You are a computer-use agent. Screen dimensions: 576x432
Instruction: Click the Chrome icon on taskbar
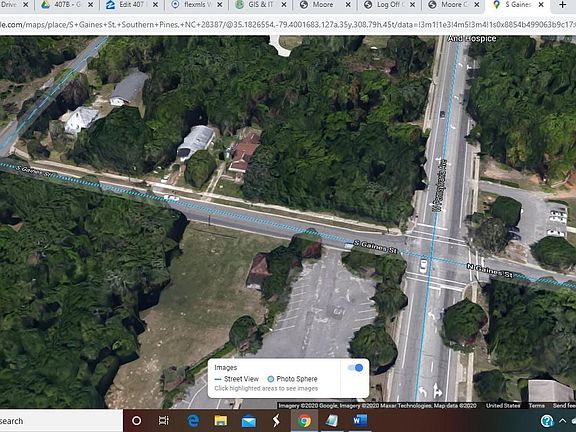pyautogui.click(x=304, y=421)
